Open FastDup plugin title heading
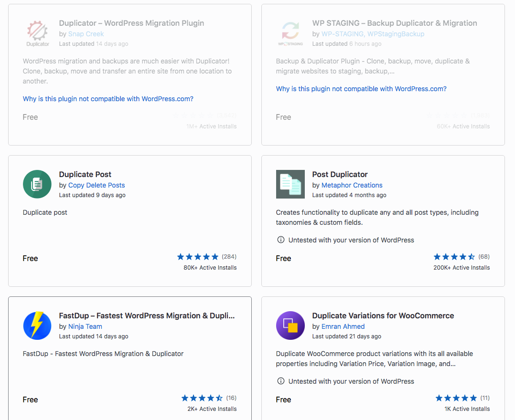 coord(147,315)
